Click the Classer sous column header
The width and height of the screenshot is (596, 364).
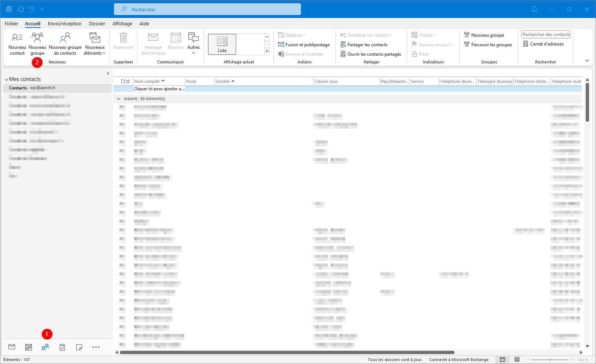click(x=347, y=81)
